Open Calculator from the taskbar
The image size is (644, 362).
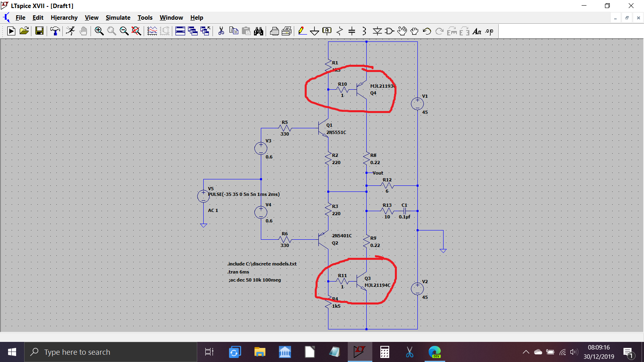[385, 352]
